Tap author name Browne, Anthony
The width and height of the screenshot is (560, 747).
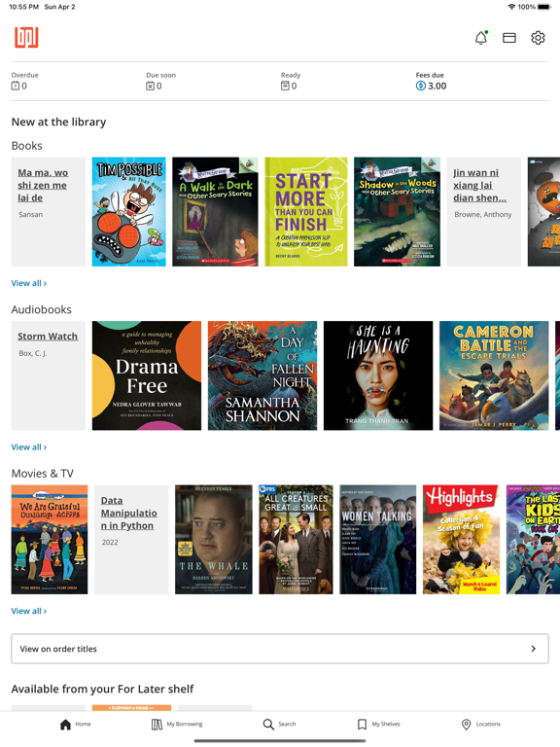[483, 214]
